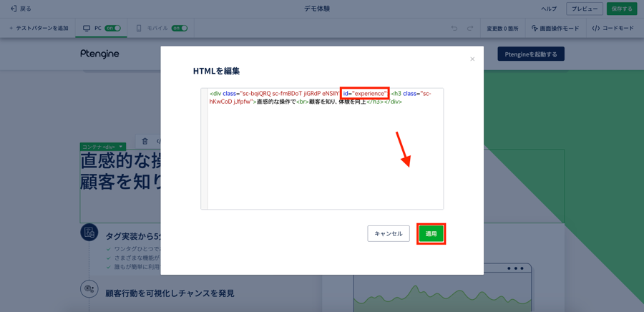Viewport: 644px width, 312px height.
Task: Click テストパターンを追加 plus button
Action: [11, 29]
